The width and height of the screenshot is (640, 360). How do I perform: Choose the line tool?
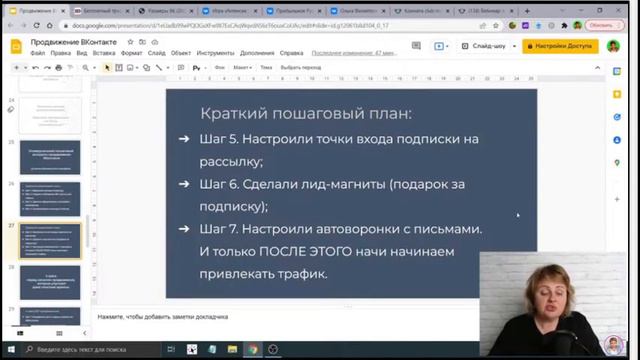coord(159,67)
